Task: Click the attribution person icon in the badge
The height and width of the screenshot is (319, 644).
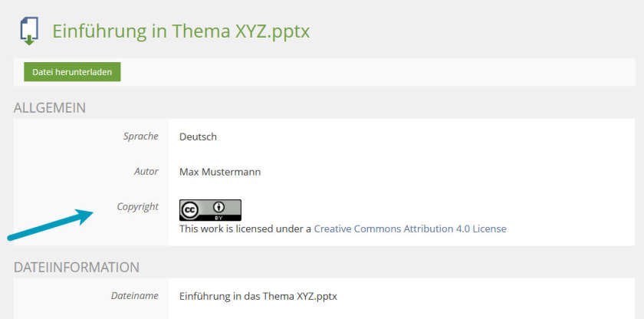Action: point(220,207)
